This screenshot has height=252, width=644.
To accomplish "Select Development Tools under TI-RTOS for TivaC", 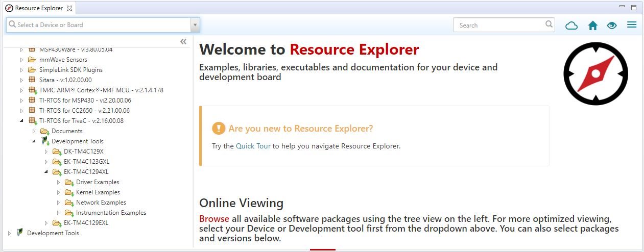I will [77, 141].
